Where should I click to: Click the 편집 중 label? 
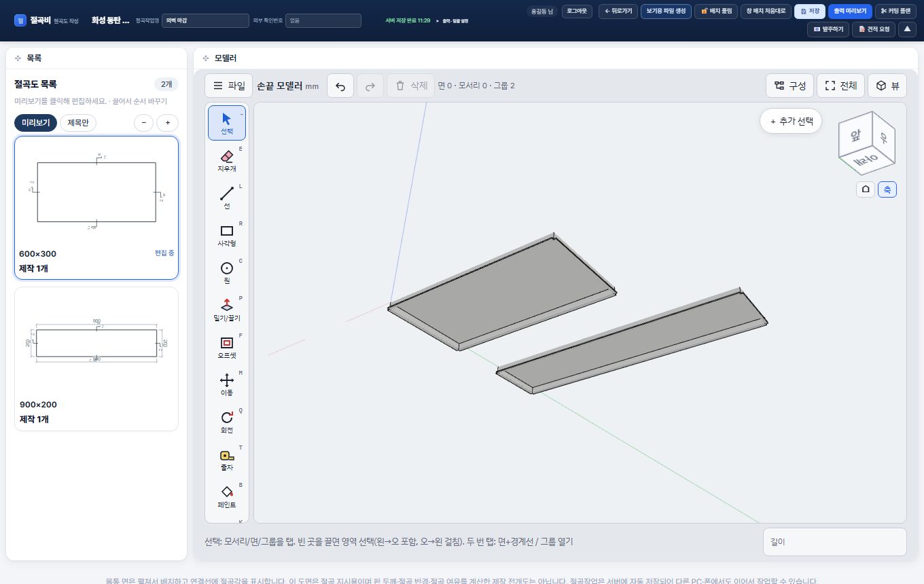[164, 253]
